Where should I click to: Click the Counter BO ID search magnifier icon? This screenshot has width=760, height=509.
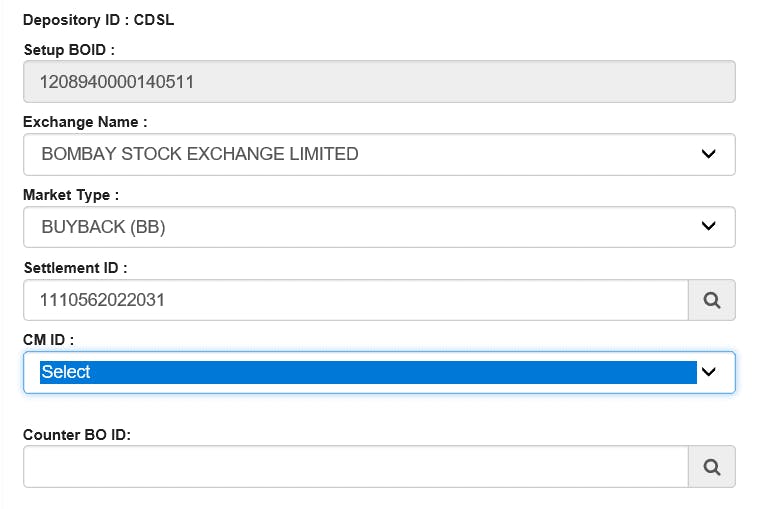tap(711, 466)
